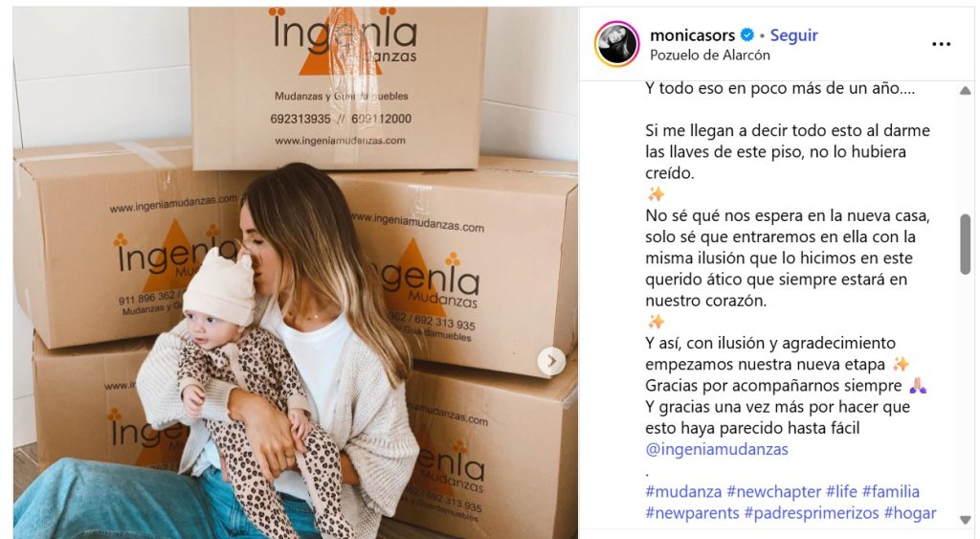Follow monicasors with Seguir button
Viewport: 980px width, 539px height.
point(793,35)
